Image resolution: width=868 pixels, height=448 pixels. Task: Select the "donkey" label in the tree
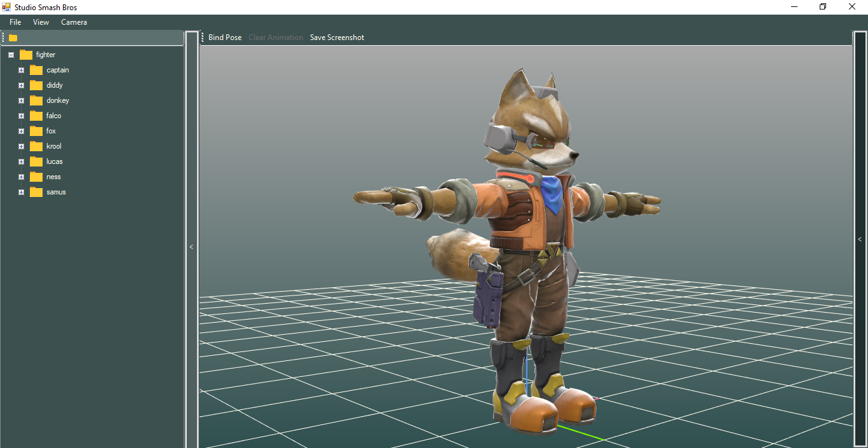point(58,100)
